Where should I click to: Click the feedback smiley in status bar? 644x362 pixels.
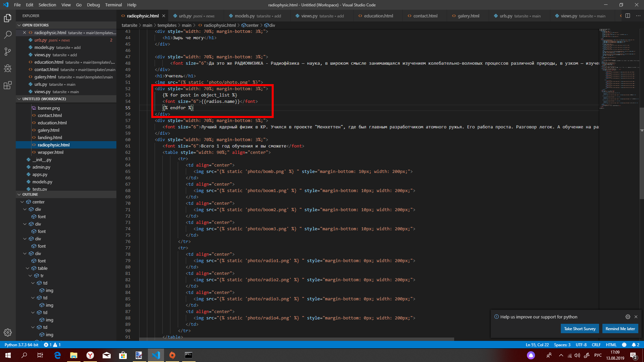point(624,345)
